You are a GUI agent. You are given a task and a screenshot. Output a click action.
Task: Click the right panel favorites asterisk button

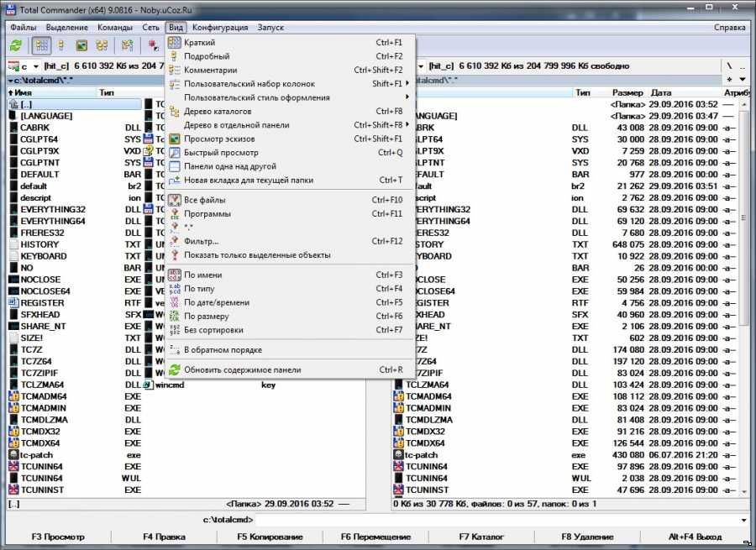[729, 79]
